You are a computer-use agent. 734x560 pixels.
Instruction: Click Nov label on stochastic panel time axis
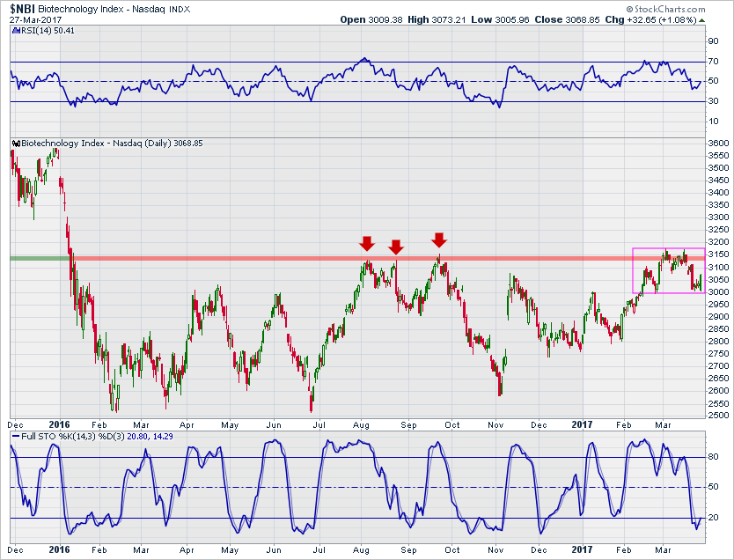point(495,550)
